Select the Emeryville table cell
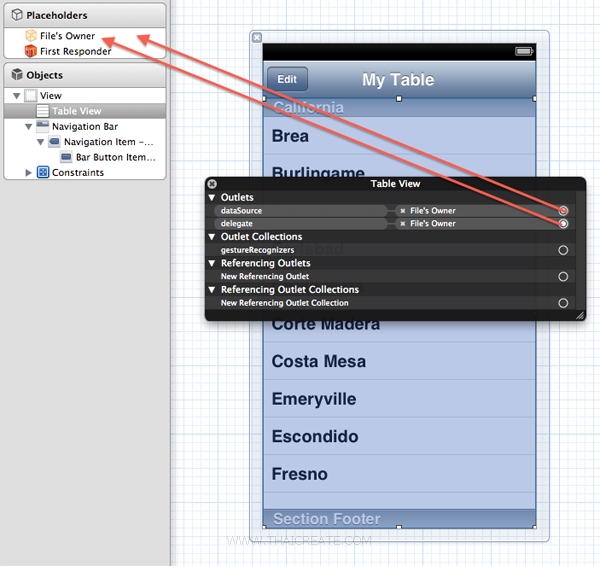 pos(399,399)
